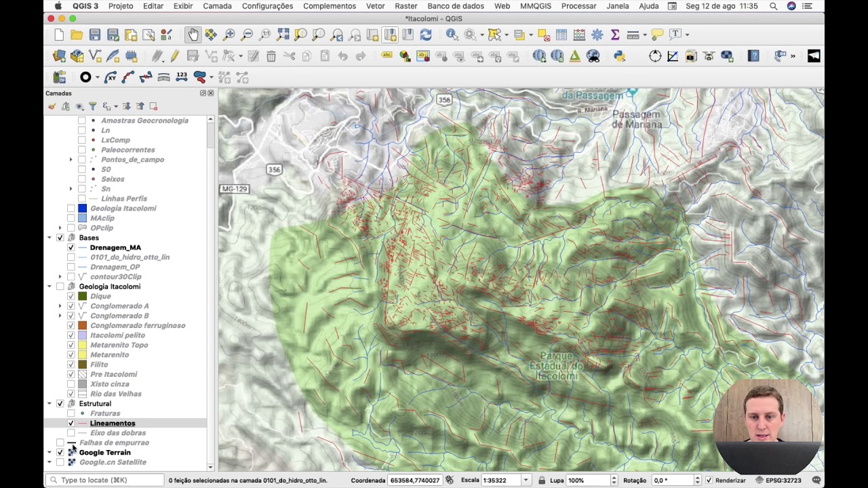Click the Apple menu logo
Image resolution: width=868 pixels, height=488 pixels.
pos(58,6)
